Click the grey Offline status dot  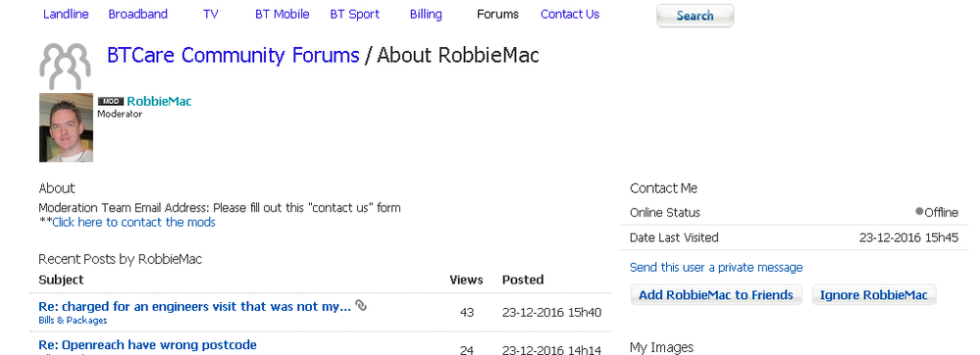click(919, 212)
